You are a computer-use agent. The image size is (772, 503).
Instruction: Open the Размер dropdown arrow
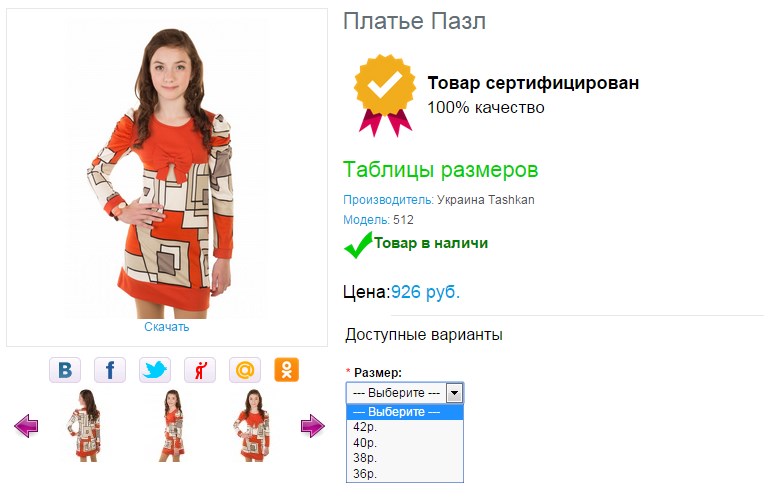(454, 393)
